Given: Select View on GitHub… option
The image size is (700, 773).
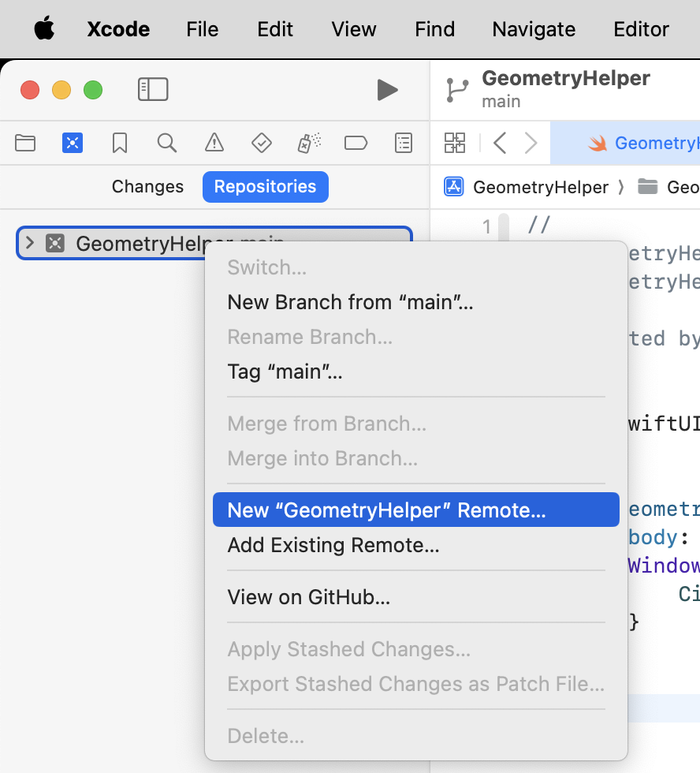Looking at the screenshot, I should [x=309, y=597].
